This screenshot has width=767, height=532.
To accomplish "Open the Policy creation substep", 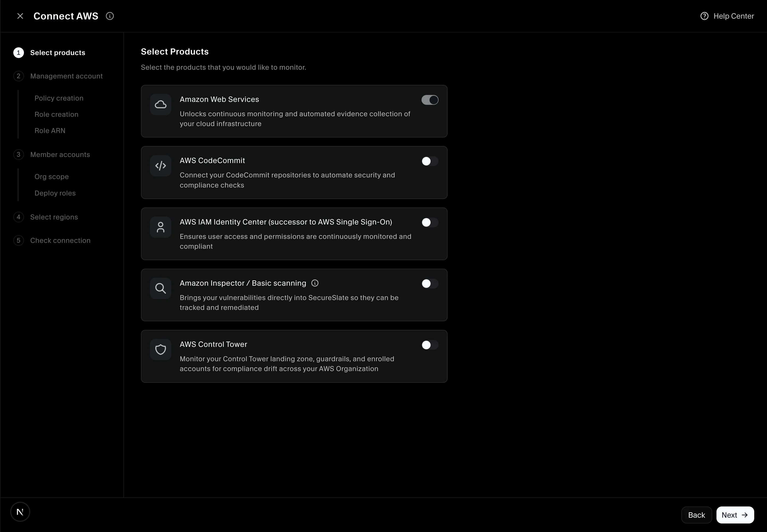I will [x=59, y=98].
